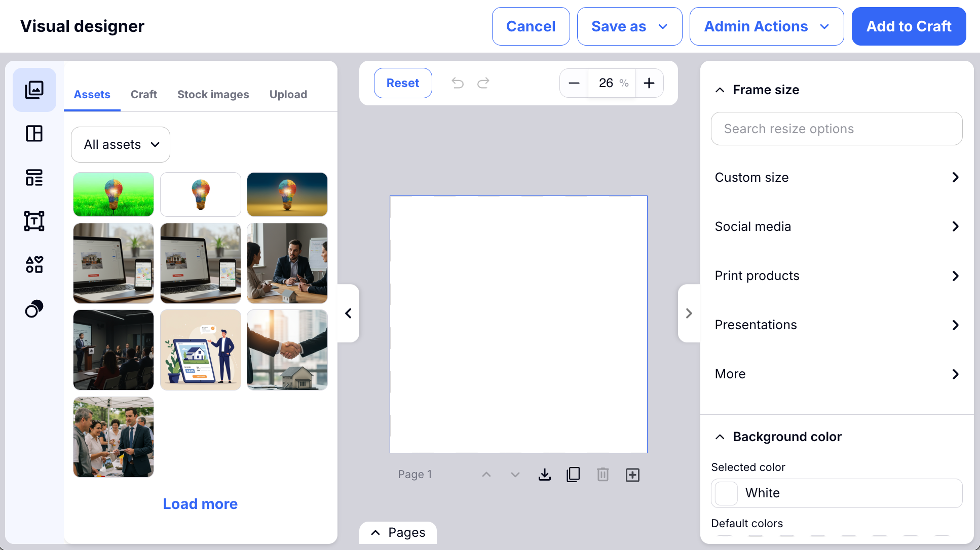Screen dimensions: 980x550
Task: Download Page 1 using the download icon
Action: (x=545, y=475)
